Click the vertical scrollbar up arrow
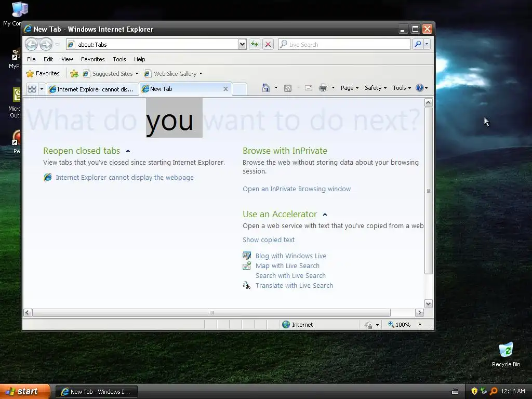Image resolution: width=532 pixels, height=399 pixels. click(428, 102)
